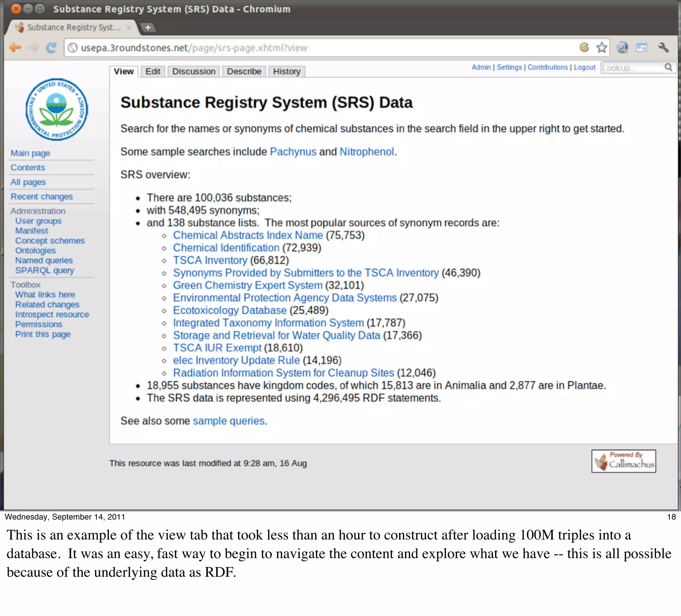Open the Describe tab

(244, 72)
